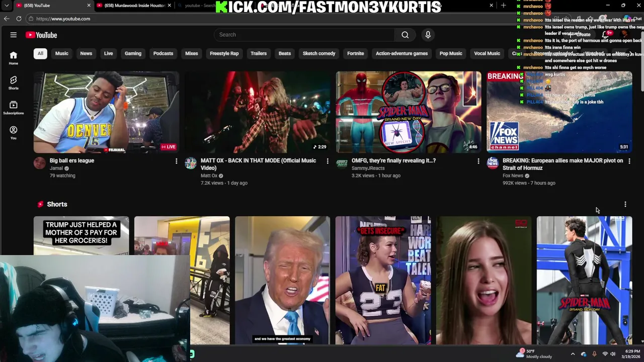
Task: Open Shorts from the sidebar
Action: [14, 83]
